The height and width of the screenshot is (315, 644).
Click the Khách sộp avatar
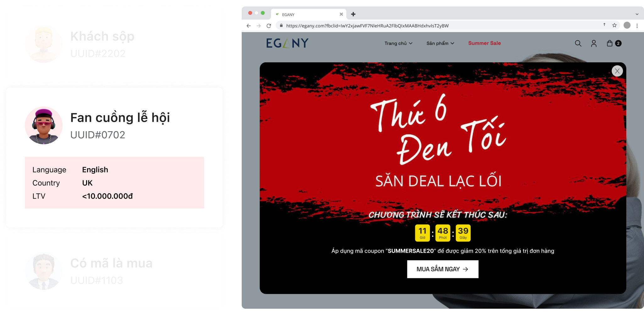[44, 44]
